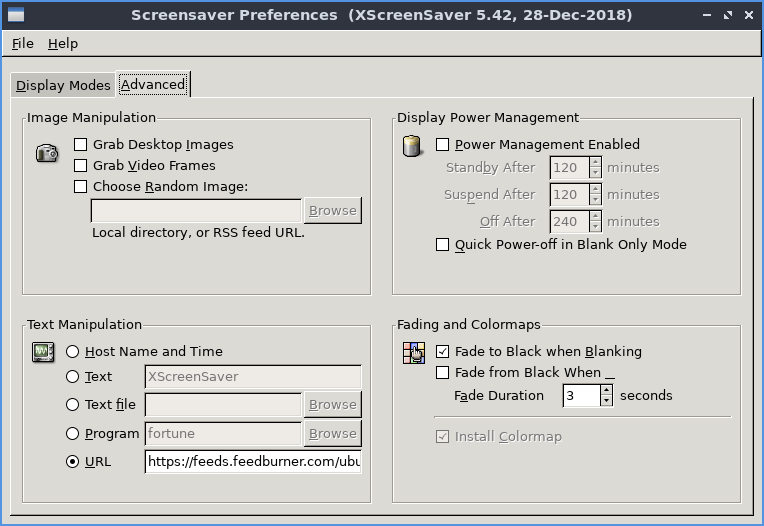
Task: Open the Help menu
Action: (x=62, y=44)
